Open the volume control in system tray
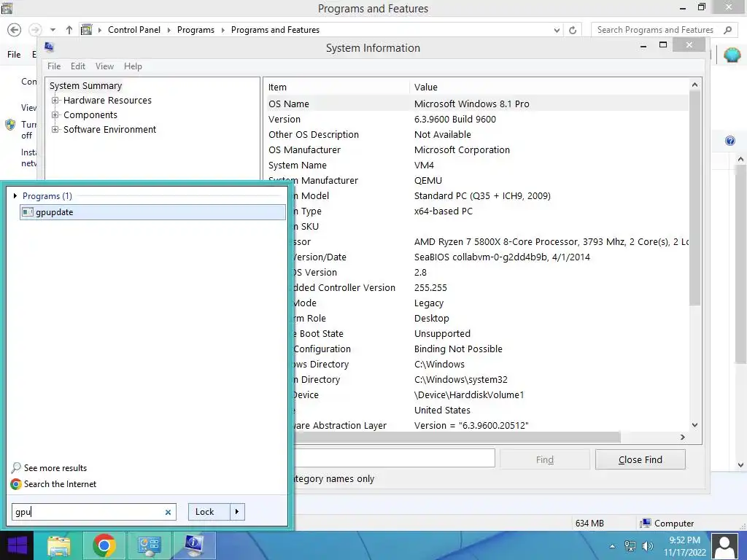 [648, 545]
